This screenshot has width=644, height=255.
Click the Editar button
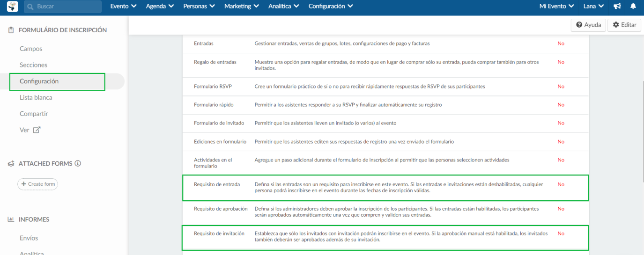tap(624, 25)
